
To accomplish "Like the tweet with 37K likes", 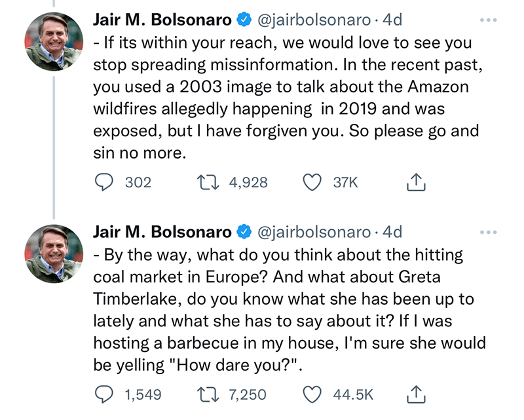I will tap(313, 183).
